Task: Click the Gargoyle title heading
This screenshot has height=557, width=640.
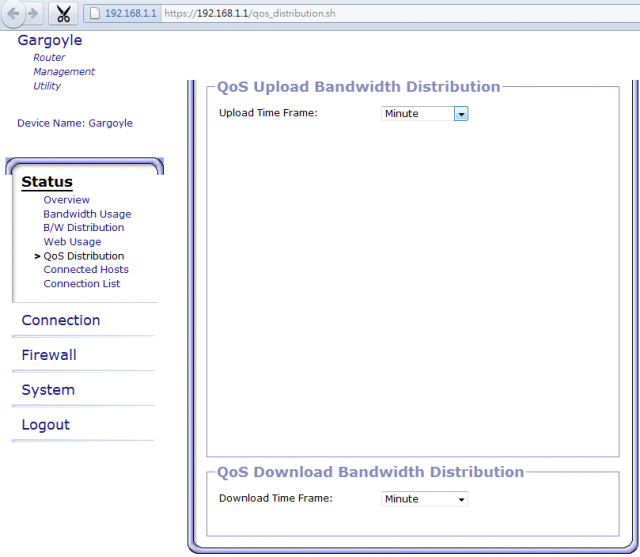Action: point(50,40)
